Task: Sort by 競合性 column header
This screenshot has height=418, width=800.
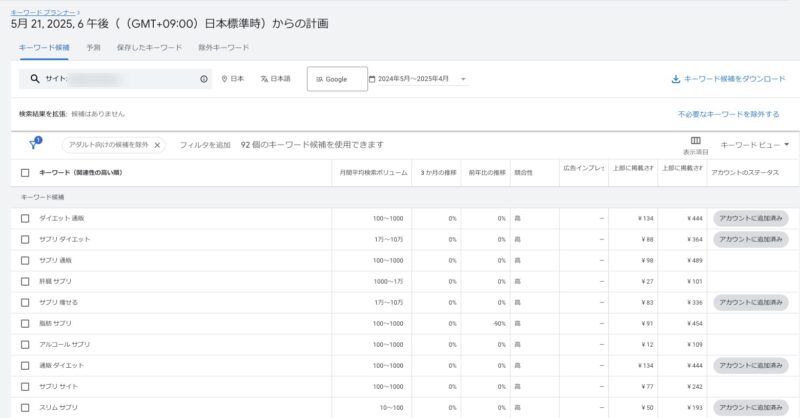Action: [523, 173]
